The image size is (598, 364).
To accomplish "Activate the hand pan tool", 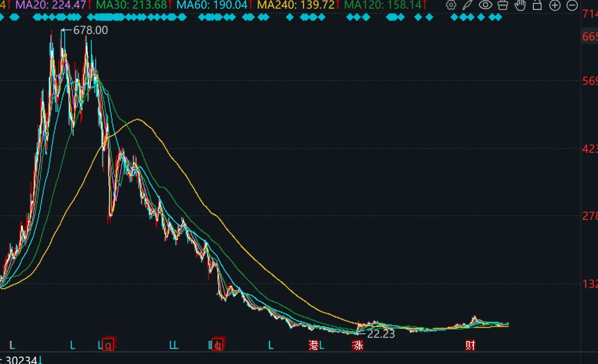I will [x=520, y=6].
